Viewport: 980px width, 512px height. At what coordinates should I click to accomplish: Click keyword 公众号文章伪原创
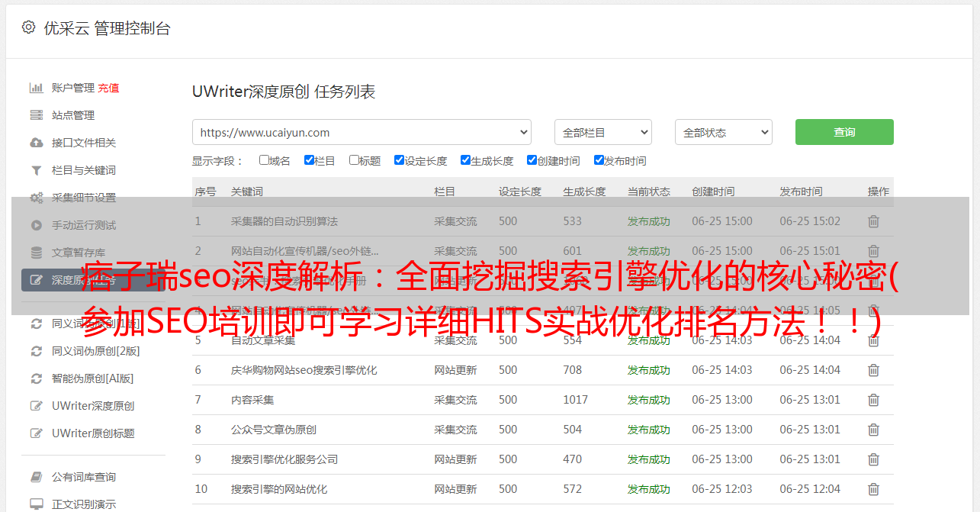[x=274, y=430]
